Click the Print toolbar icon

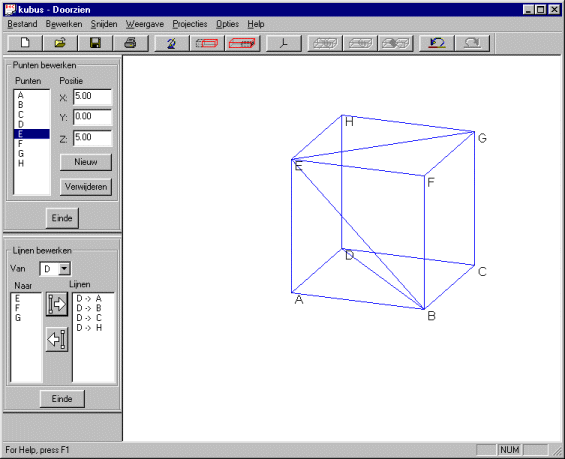click(130, 43)
